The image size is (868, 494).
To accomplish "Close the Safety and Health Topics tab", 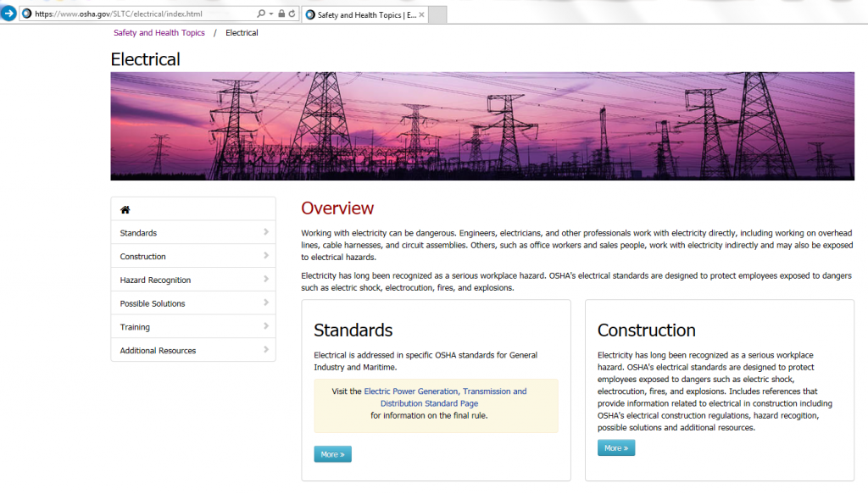I will point(422,14).
